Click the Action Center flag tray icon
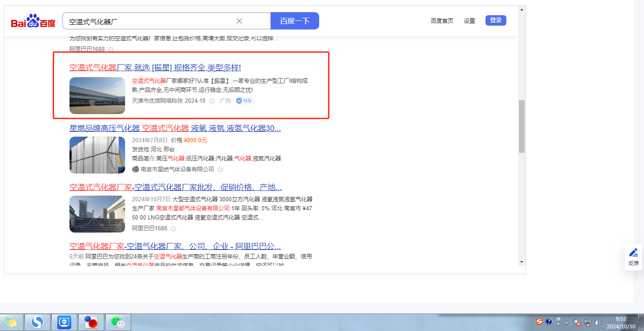Viewport: 644px width, 331px height. click(x=577, y=322)
